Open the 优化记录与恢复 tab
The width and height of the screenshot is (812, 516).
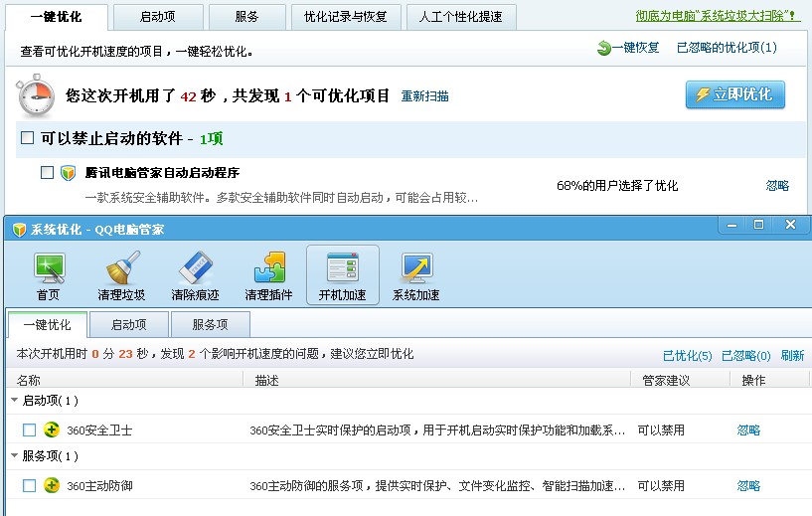(x=346, y=17)
